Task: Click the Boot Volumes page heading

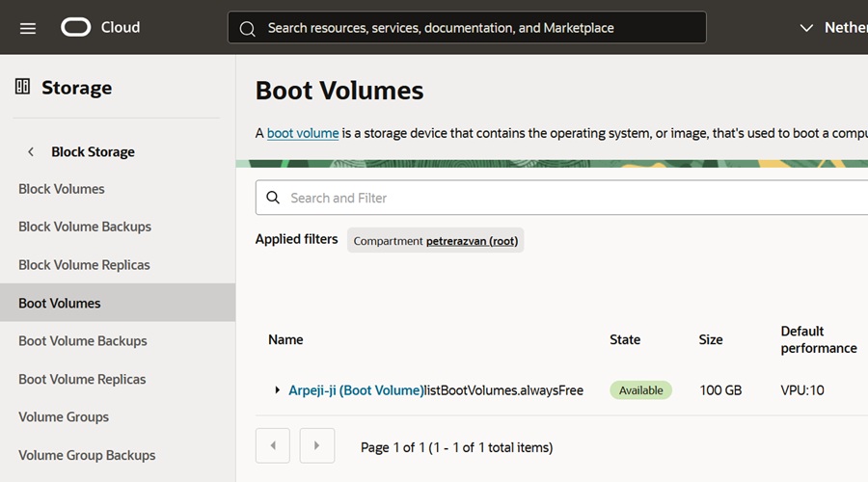Action: [339, 91]
